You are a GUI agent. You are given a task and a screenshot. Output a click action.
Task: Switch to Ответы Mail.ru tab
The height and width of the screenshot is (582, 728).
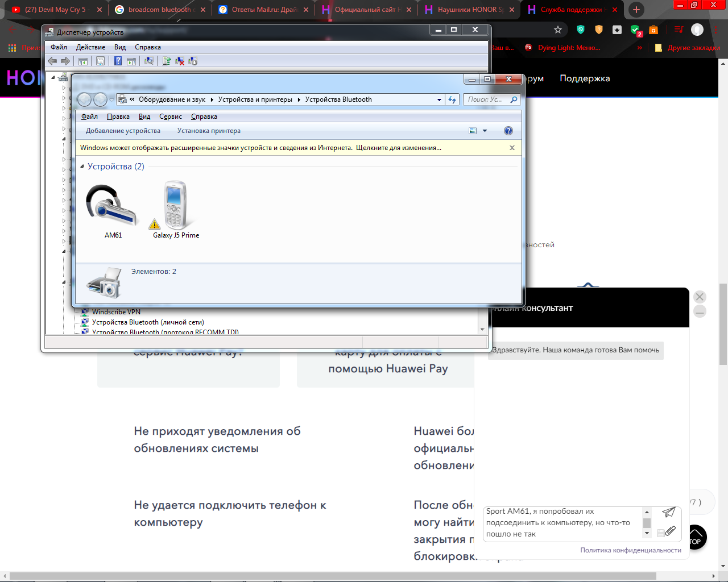coord(263,10)
